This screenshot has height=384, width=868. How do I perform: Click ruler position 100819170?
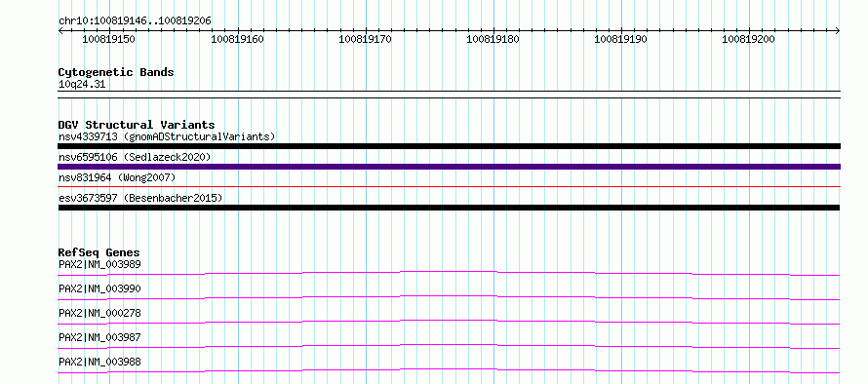pos(365,40)
